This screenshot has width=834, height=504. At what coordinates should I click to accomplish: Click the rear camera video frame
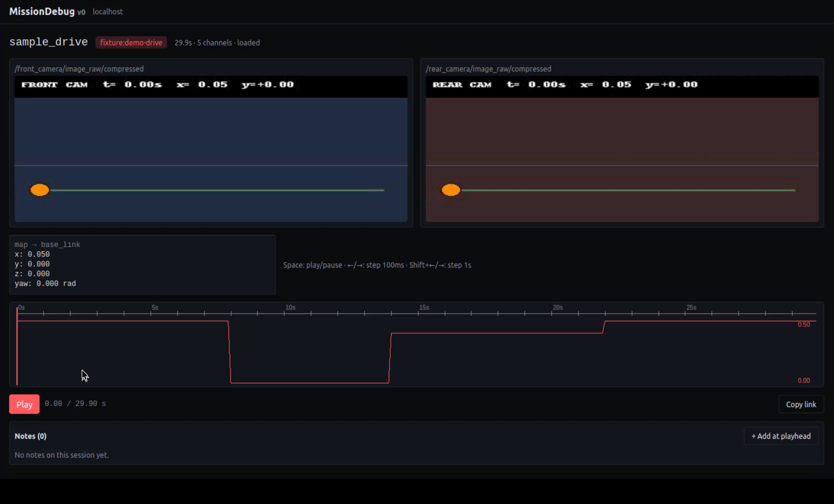click(622, 149)
